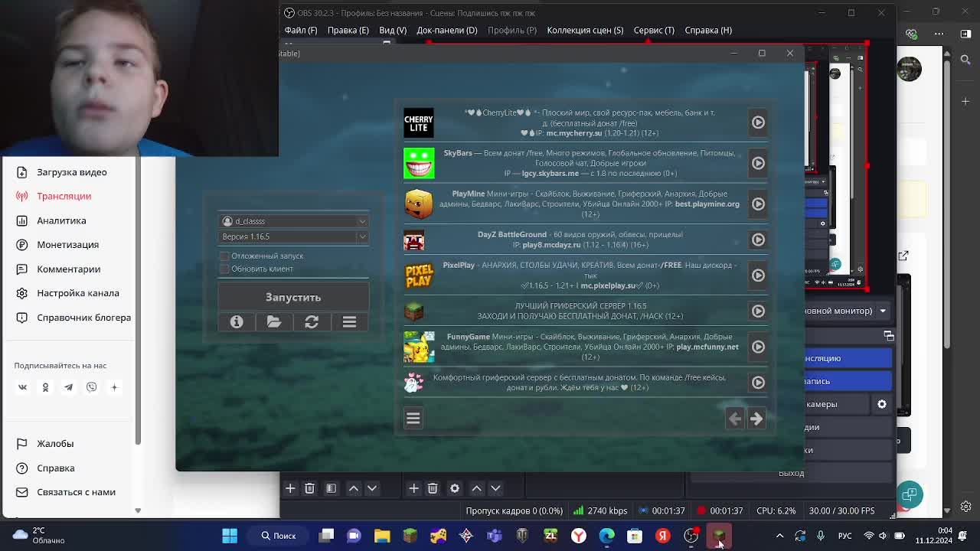
Task: Connect to FunnyGame server play icon
Action: pos(758,347)
